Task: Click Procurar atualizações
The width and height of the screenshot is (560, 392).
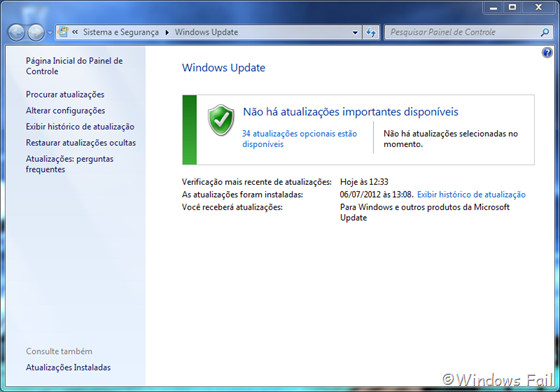Action: click(x=65, y=95)
